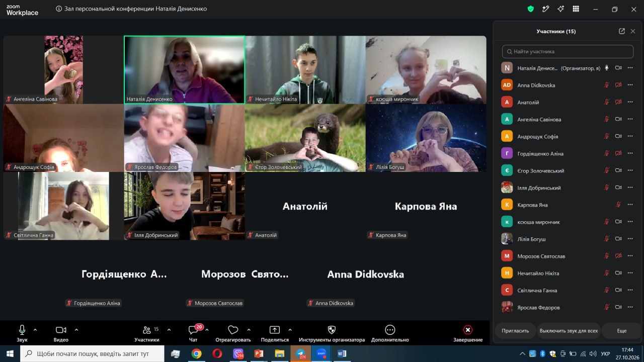
Task: Switch the УКР keyboard language indicator
Action: (x=606, y=353)
